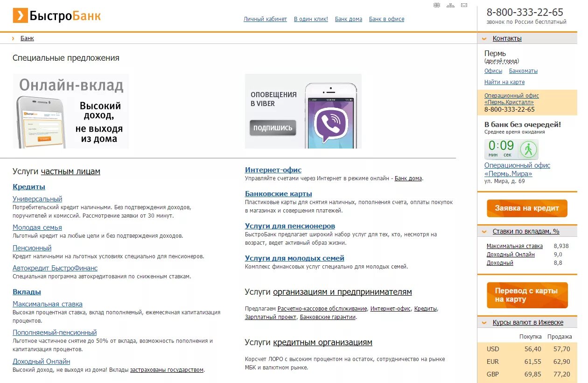This screenshot has width=588, height=383.
Task: Click Расчетно-кассовое обслуживание link
Action: point(322,309)
